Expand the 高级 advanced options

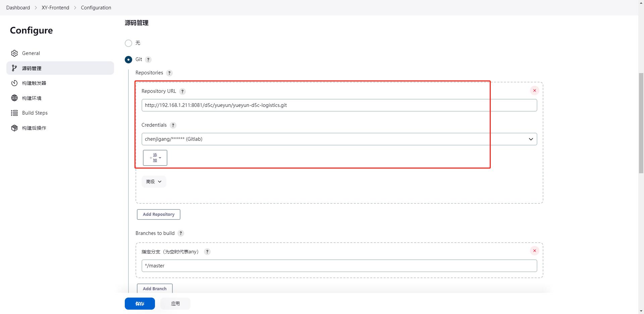tap(154, 181)
